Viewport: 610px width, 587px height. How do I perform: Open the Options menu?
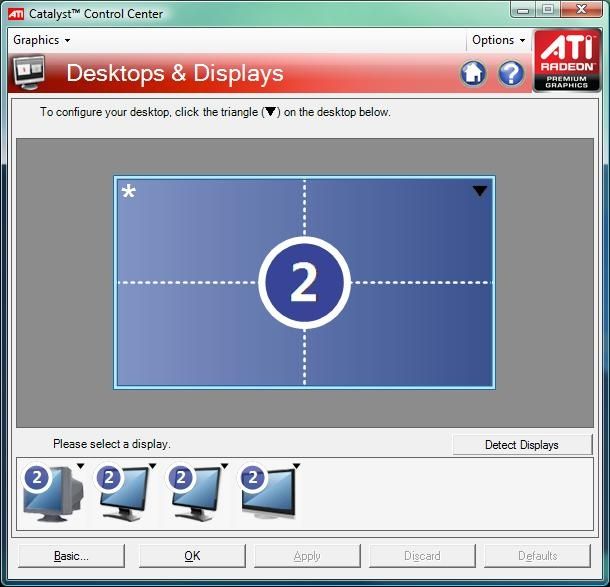(x=498, y=40)
